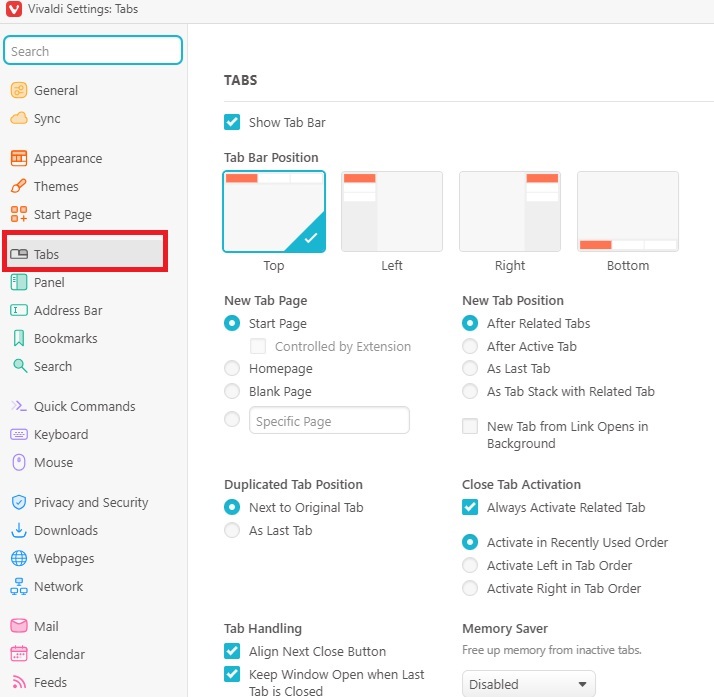Select Start Page radio button

[x=232, y=323]
